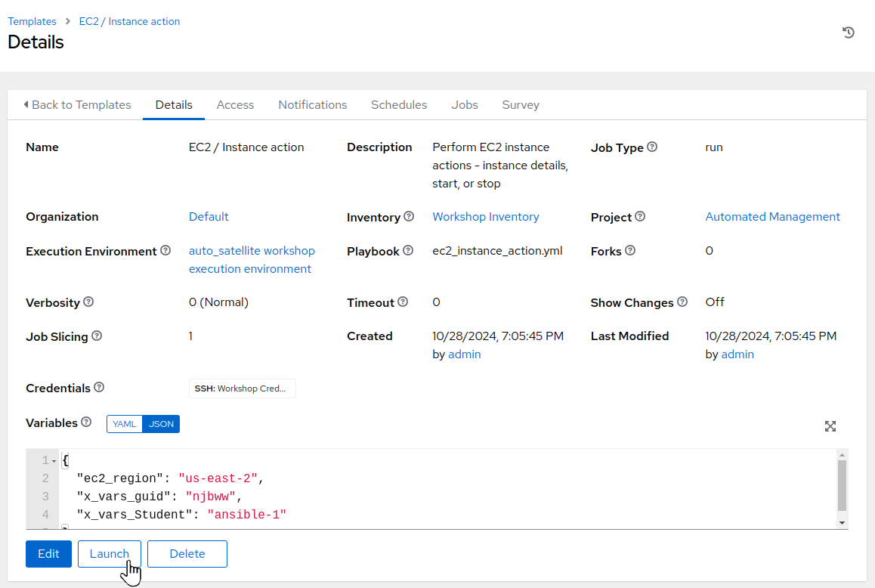
Task: Open the Schedules tab
Action: coord(399,105)
